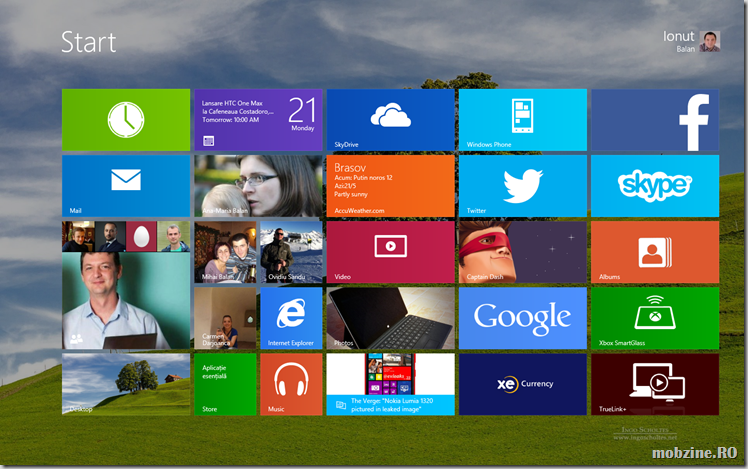Launch the Skype tile
The width and height of the screenshot is (748, 469).
(655, 186)
